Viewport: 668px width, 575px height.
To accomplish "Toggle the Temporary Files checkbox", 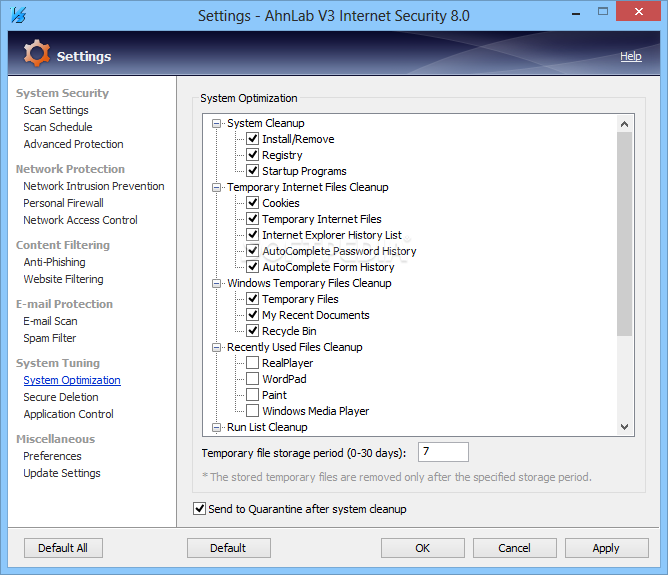I will coord(253,299).
